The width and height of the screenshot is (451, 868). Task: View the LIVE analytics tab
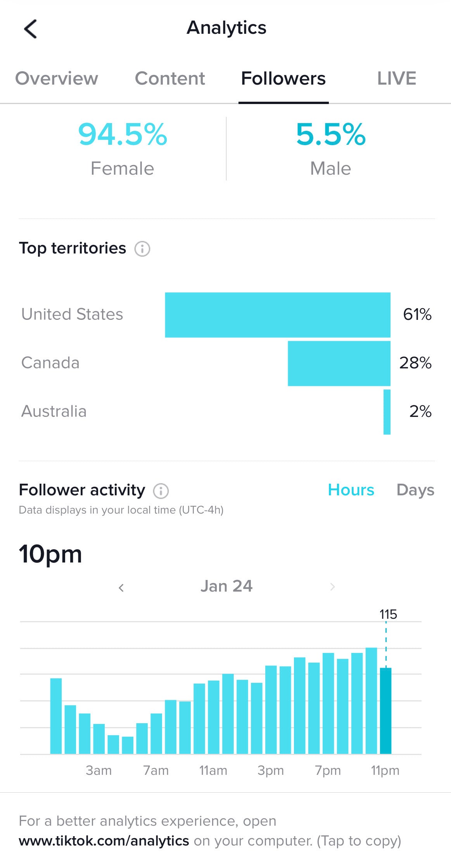pyautogui.click(x=397, y=78)
